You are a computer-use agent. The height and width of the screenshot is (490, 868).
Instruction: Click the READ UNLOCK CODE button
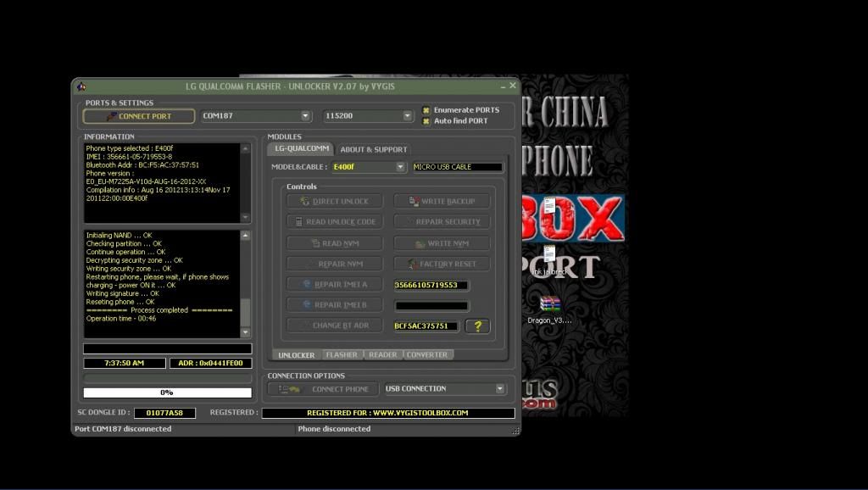click(334, 221)
